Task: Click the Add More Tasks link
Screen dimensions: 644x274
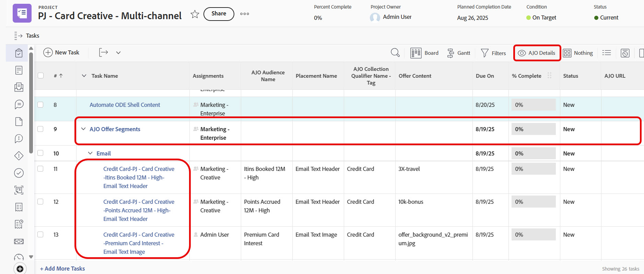Action: click(x=62, y=269)
